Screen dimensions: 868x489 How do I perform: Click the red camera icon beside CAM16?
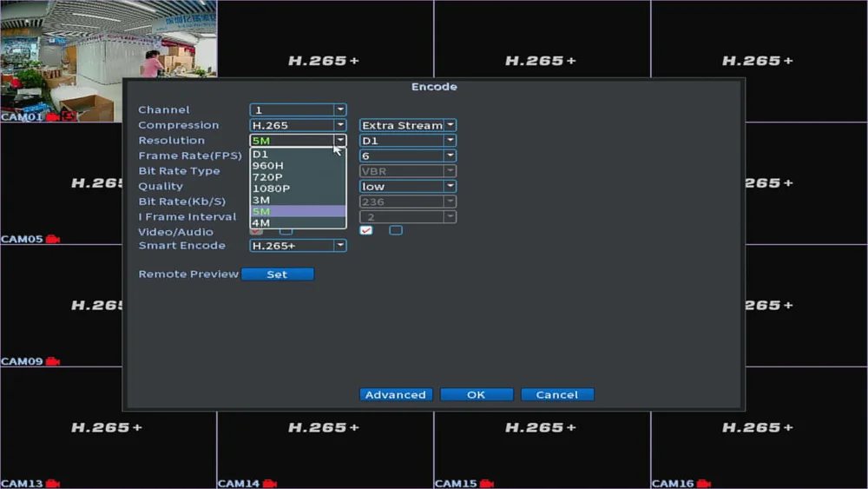(704, 484)
